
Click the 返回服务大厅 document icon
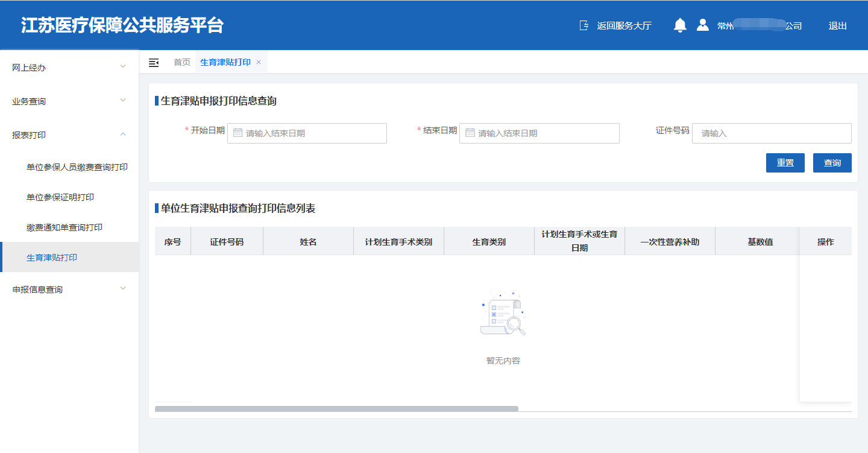[583, 25]
